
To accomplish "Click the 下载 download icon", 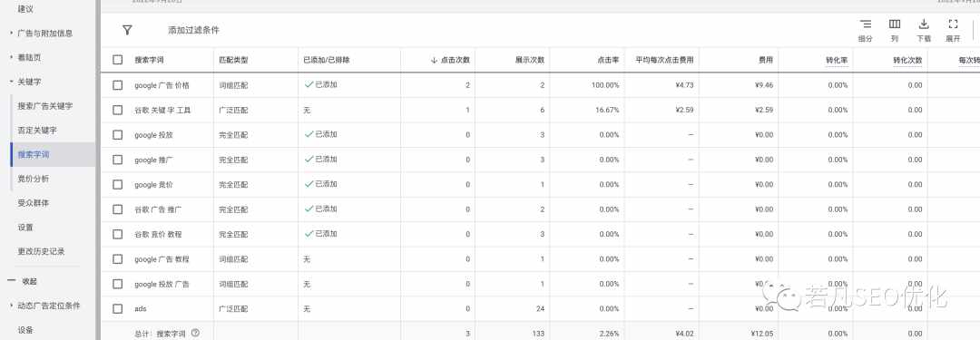I will 924,24.
